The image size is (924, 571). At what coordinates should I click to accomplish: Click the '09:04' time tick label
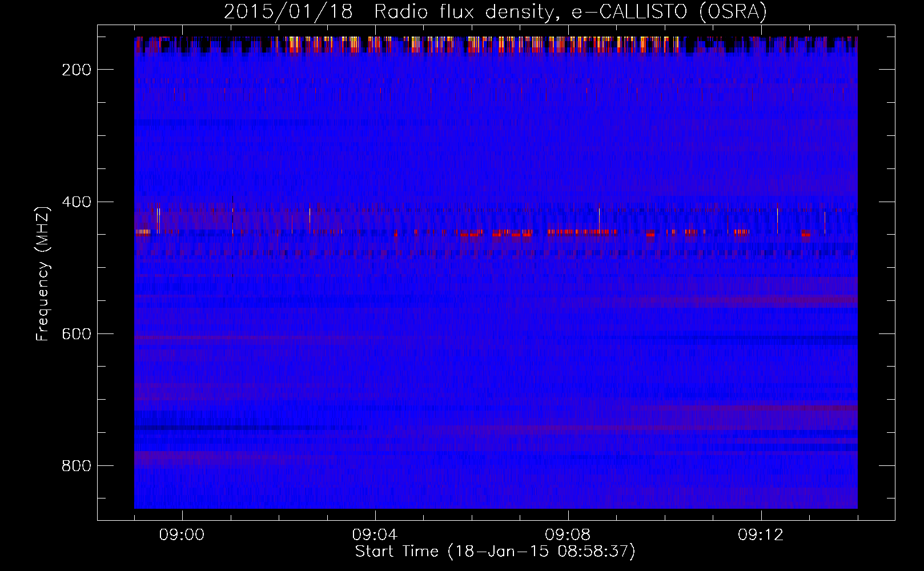375,535
